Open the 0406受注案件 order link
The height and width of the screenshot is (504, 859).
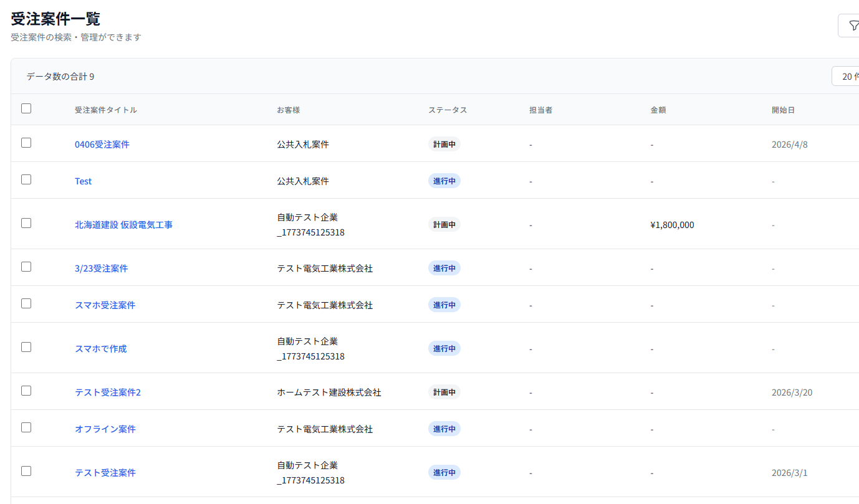(102, 145)
